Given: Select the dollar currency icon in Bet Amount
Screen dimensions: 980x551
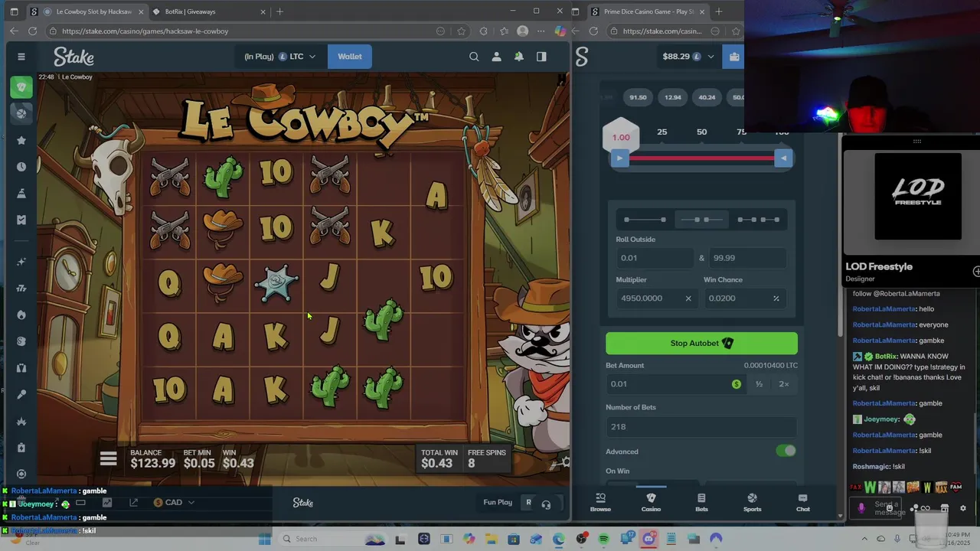Looking at the screenshot, I should tap(737, 384).
